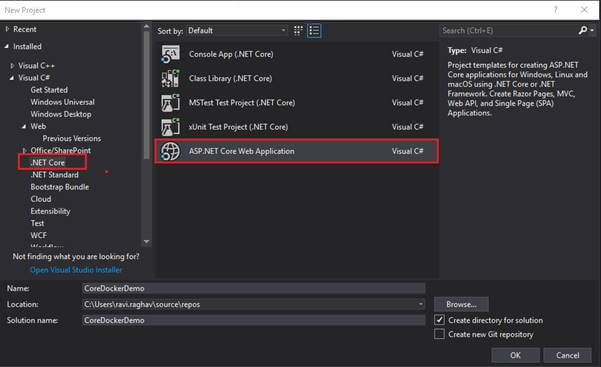Switch to medium icons list view

click(314, 31)
